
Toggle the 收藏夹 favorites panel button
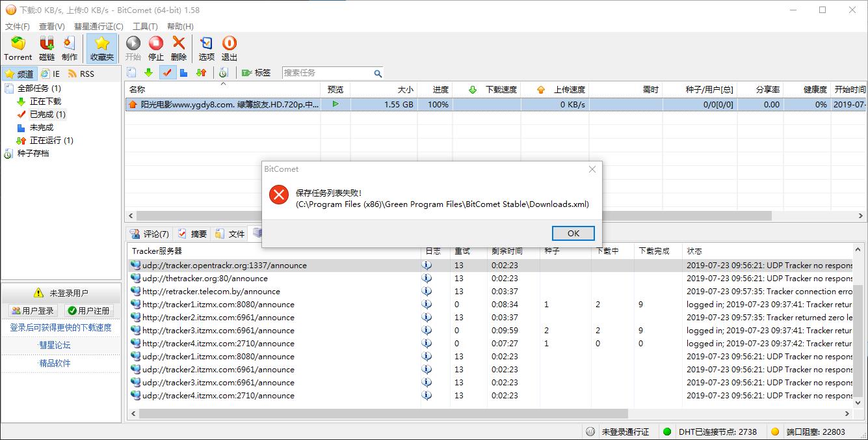click(x=102, y=49)
